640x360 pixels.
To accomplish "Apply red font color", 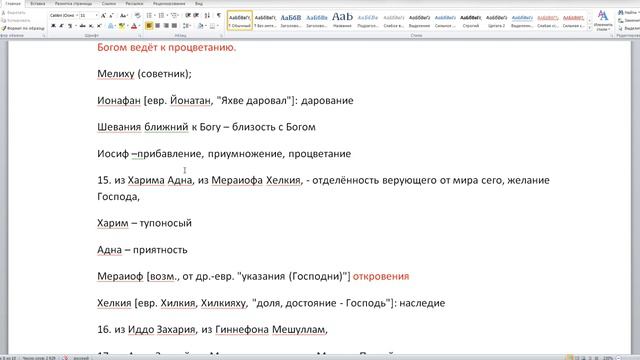I will click(x=133, y=26).
